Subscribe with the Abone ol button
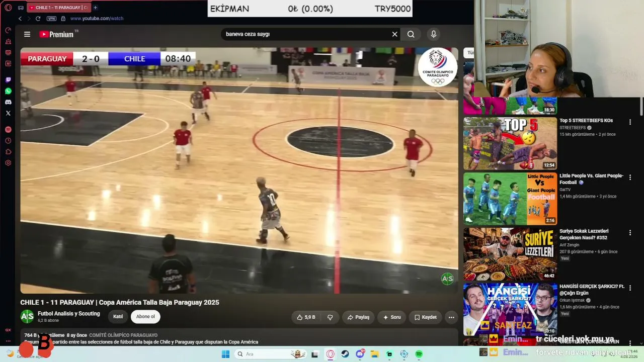Screen dimensions: 644x362 [x=145, y=317]
